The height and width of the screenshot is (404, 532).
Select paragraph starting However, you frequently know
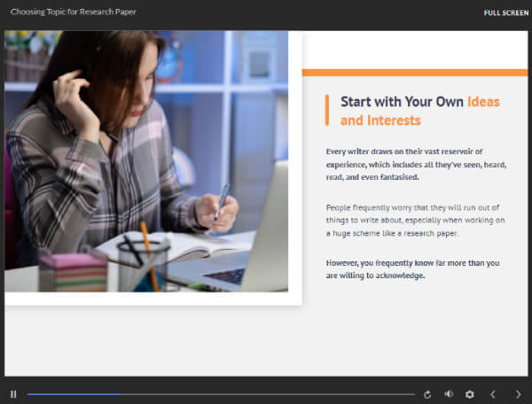coord(412,269)
